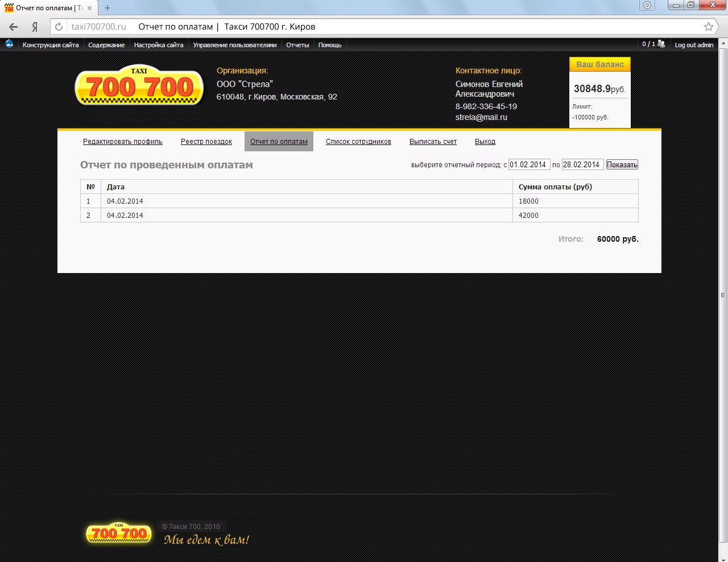Viewport: 728px width, 562px height.
Task: Open a new browser tab with plus button
Action: 107,8
